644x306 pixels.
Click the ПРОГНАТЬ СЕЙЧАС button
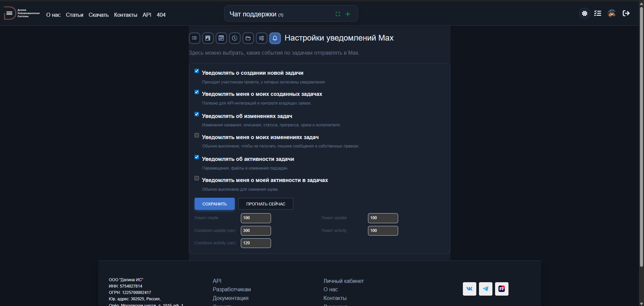coord(266,204)
